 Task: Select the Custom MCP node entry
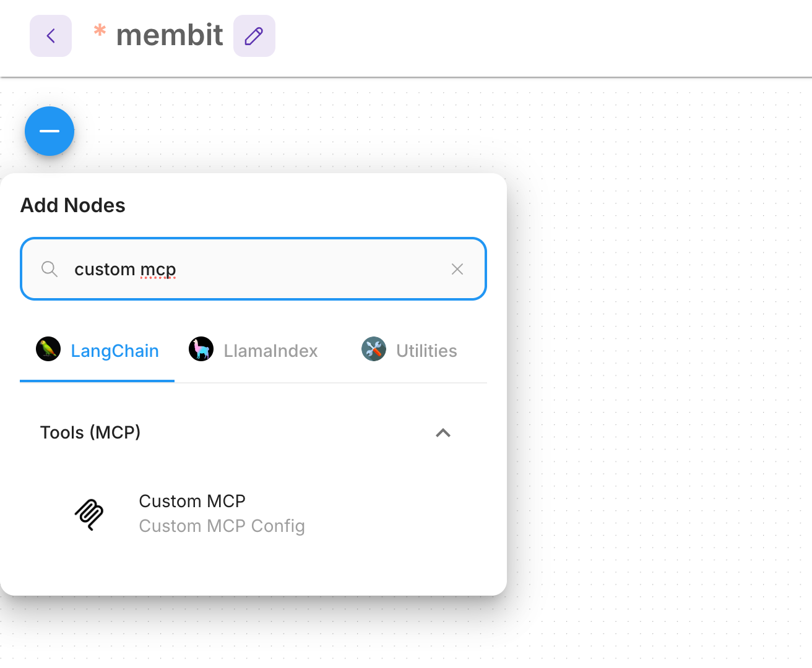pyautogui.click(x=192, y=501)
